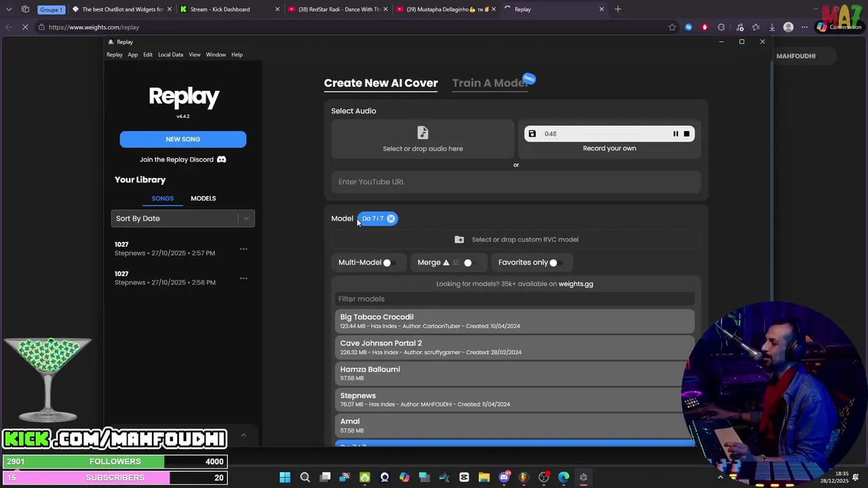Open the Local Data menu
The width and height of the screenshot is (868, 488).
click(x=170, y=54)
